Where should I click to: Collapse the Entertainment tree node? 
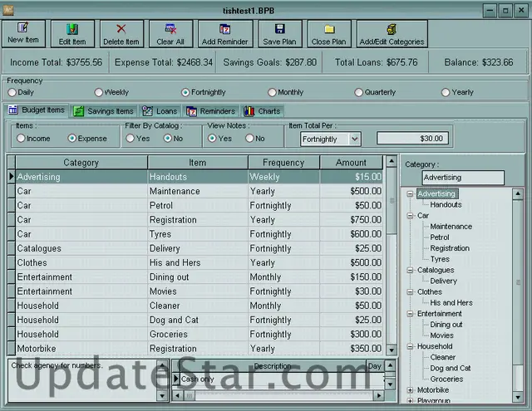[410, 314]
